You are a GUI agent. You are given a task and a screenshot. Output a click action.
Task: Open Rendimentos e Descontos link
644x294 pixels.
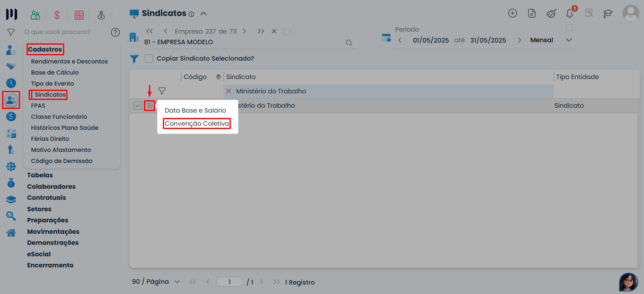coord(69,61)
